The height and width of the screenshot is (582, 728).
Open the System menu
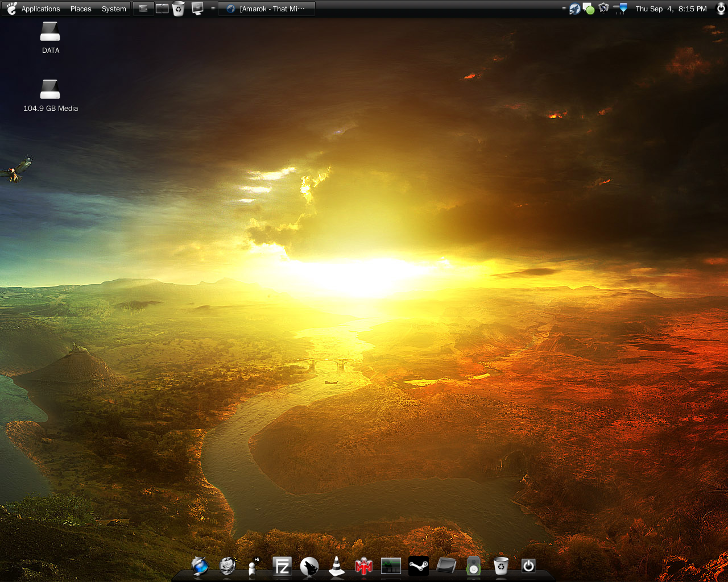[113, 9]
